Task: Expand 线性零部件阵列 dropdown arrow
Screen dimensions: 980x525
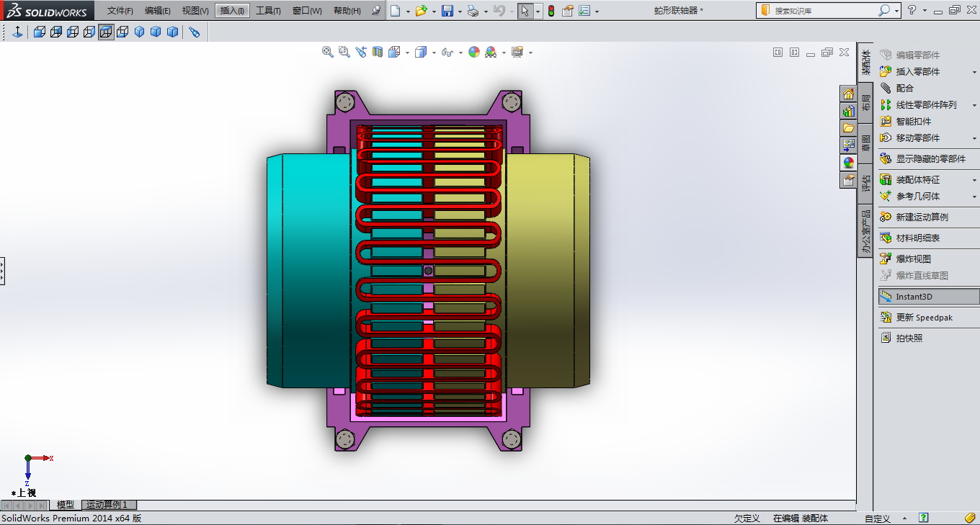Action: [974, 105]
